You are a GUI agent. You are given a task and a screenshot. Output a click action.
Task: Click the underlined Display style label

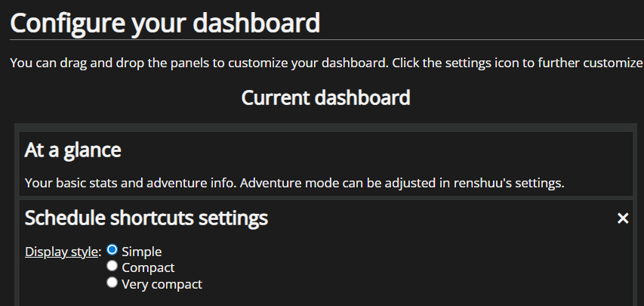61,252
